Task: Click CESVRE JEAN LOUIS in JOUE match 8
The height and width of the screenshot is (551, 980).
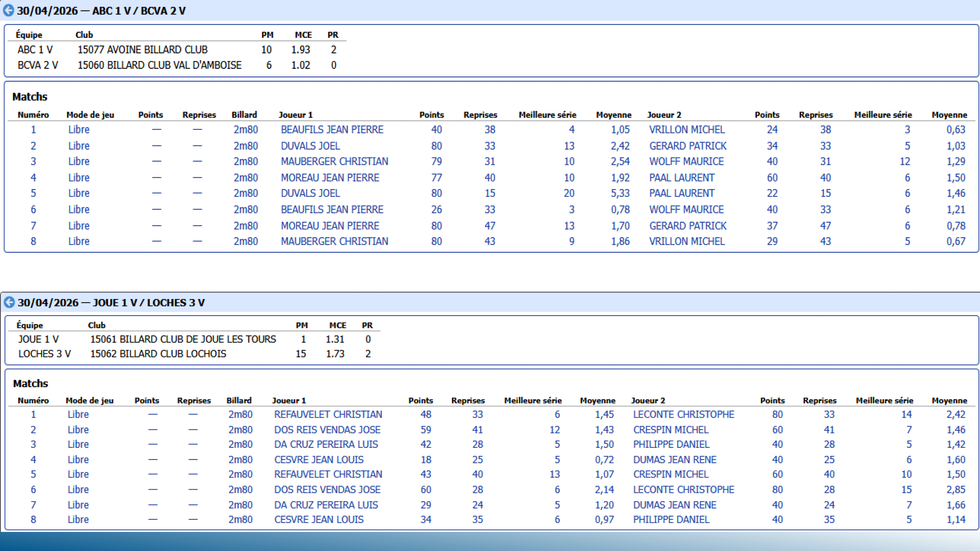Action: coord(319,520)
